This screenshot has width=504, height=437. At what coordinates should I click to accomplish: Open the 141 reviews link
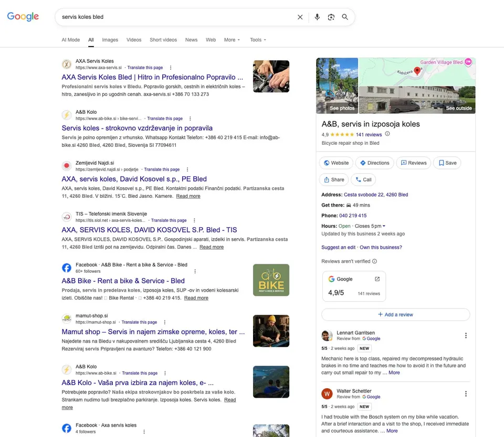point(369,135)
